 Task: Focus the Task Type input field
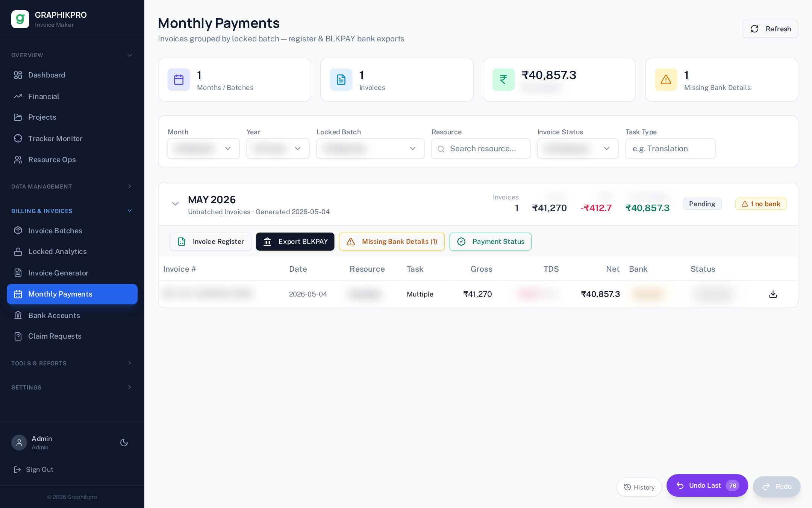point(670,148)
